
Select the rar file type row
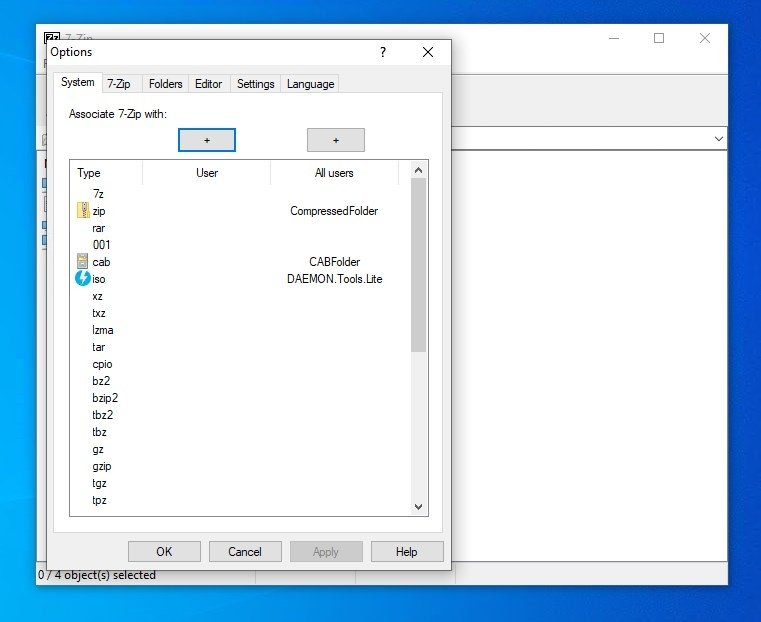tap(240, 228)
